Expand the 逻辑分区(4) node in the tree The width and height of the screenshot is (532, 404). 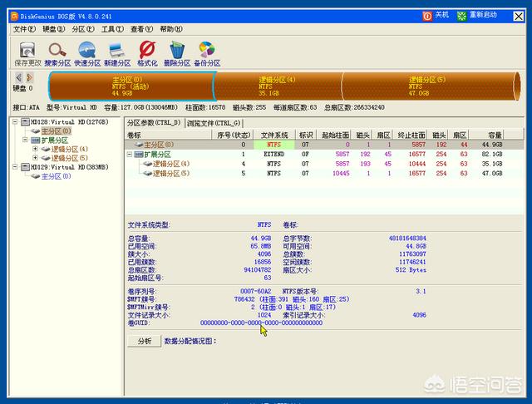point(35,149)
